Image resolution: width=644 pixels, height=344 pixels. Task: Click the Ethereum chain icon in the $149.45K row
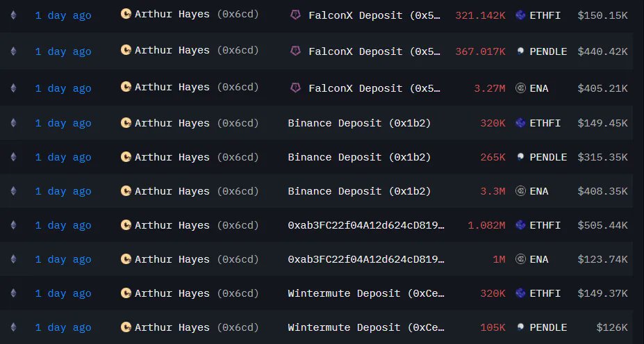(x=14, y=123)
